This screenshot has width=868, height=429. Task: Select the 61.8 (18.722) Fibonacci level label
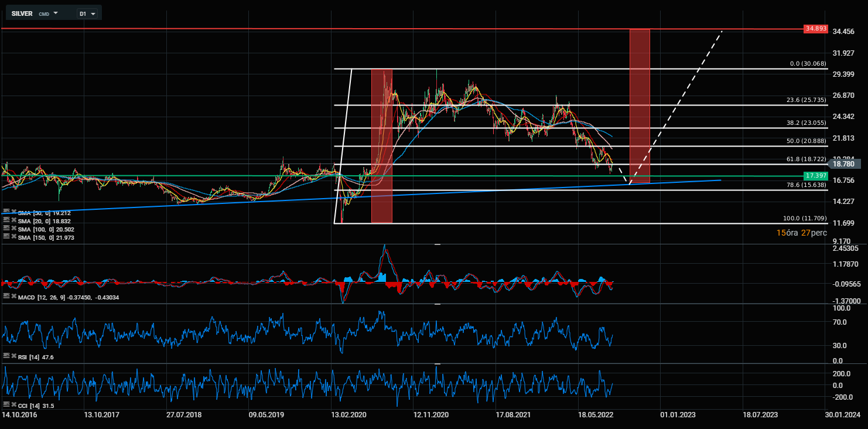pos(806,159)
